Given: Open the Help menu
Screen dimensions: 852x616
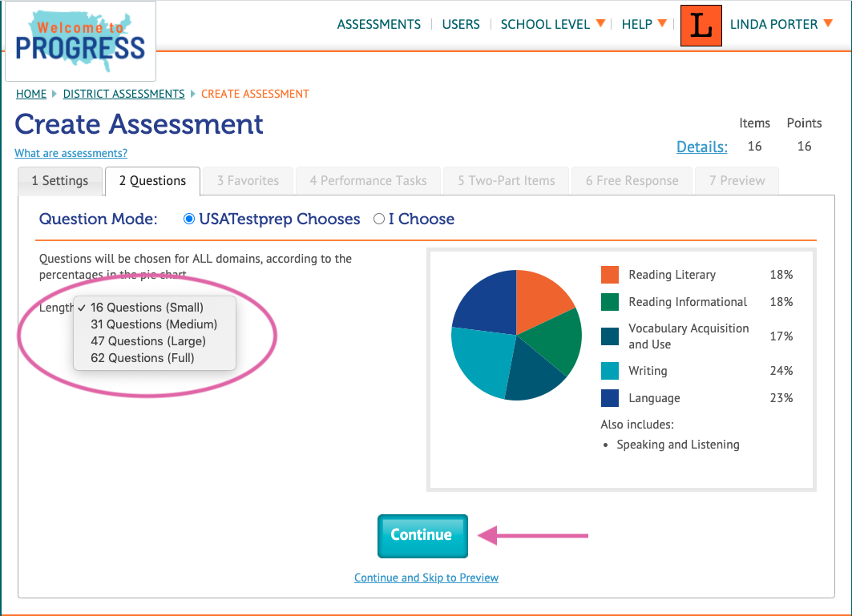Looking at the screenshot, I should [637, 25].
